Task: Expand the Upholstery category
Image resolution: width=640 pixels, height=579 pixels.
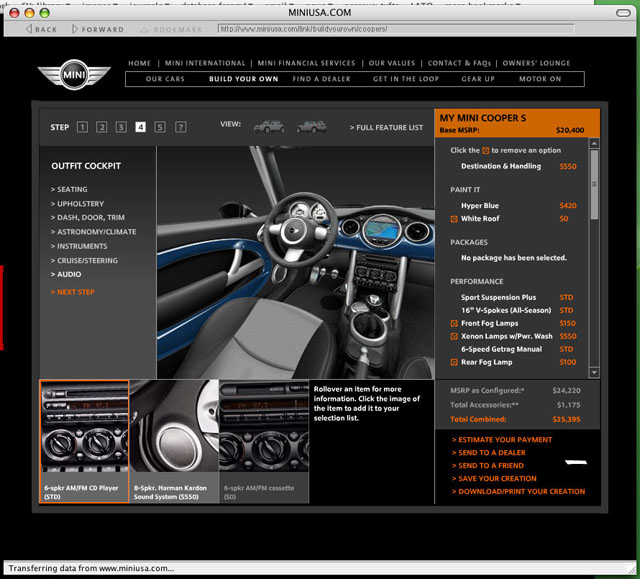Action: 79,204
